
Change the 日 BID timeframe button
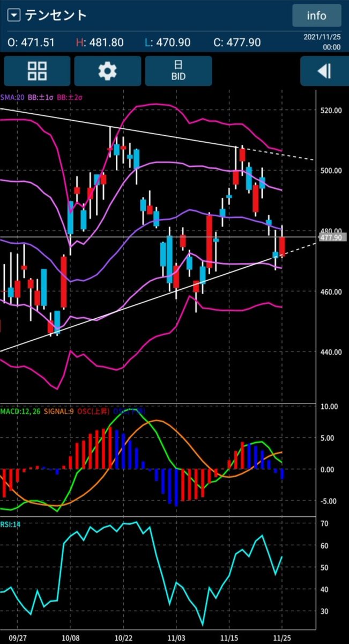(x=178, y=71)
